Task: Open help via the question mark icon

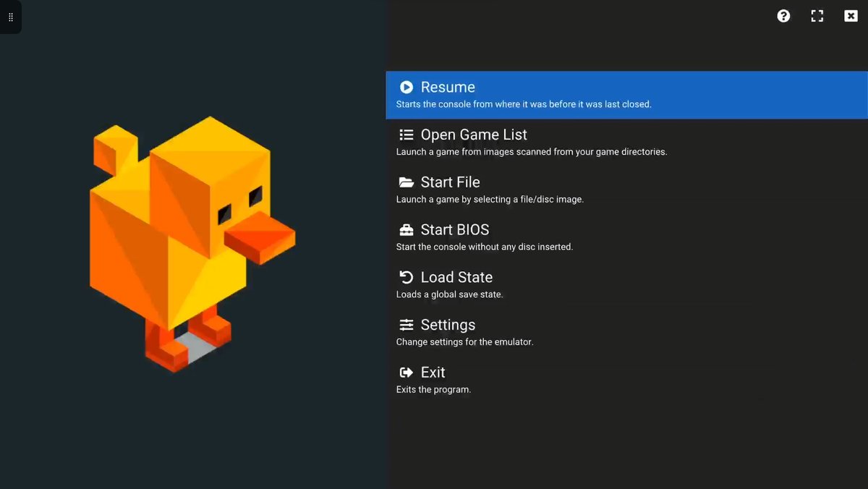Action: [783, 16]
